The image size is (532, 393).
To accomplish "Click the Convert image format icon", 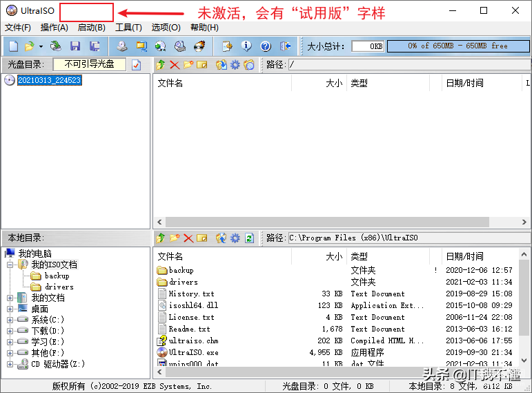I will (161, 46).
